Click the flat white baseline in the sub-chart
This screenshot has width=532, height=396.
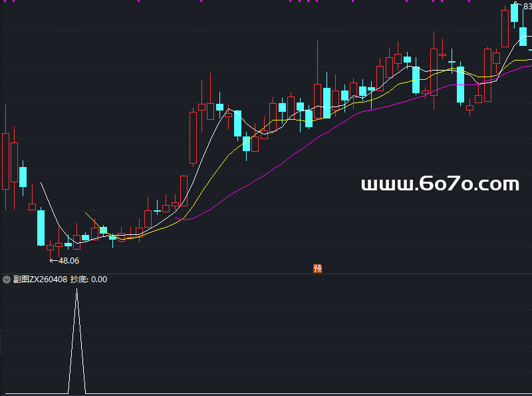266,393
